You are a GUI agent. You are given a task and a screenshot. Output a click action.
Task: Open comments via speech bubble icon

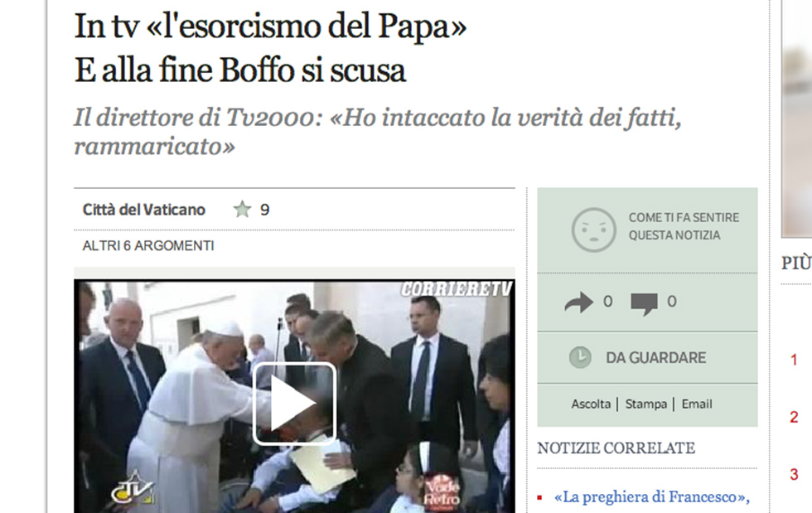(x=645, y=303)
